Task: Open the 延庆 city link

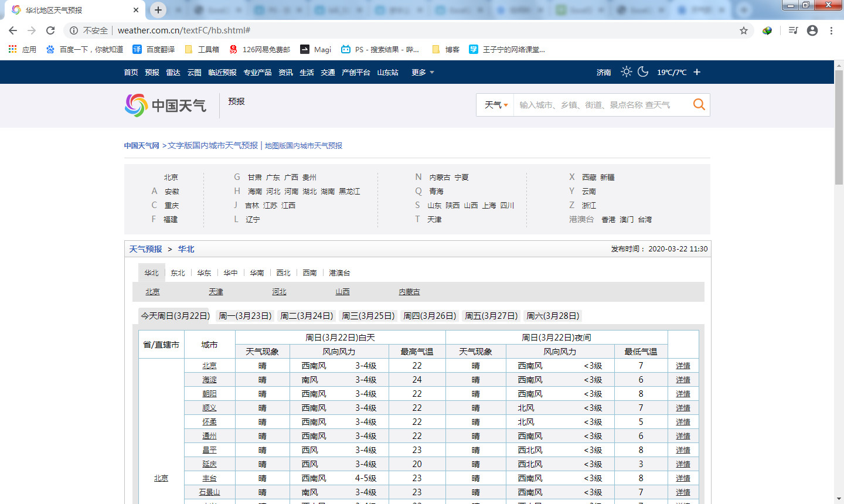Action: click(x=209, y=464)
